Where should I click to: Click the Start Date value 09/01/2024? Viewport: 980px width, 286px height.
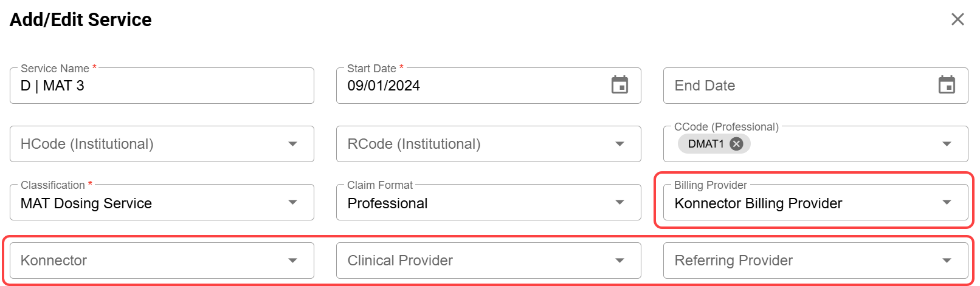pyautogui.click(x=384, y=86)
